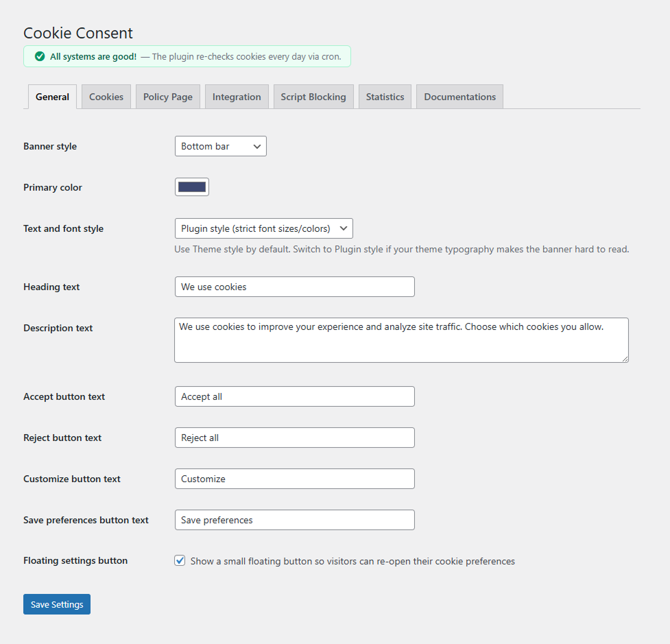Viewport: 670px width, 644px height.
Task: Switch to the Policy Page tab
Action: 167,96
